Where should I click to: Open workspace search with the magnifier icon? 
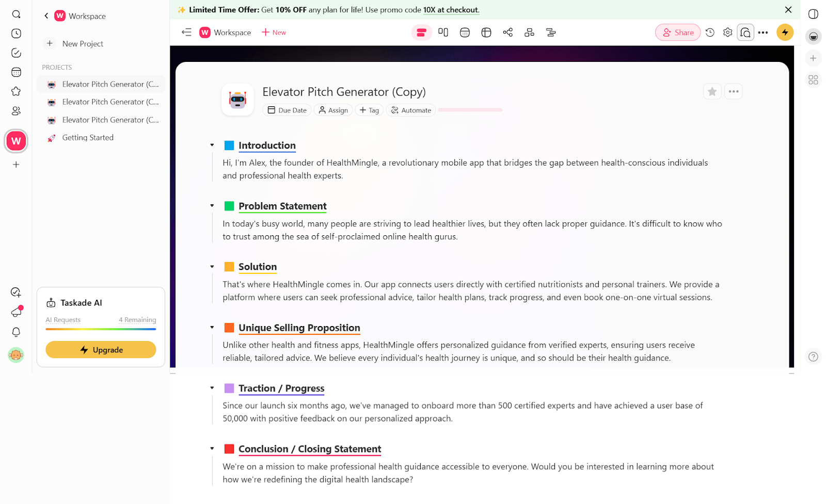[15, 14]
